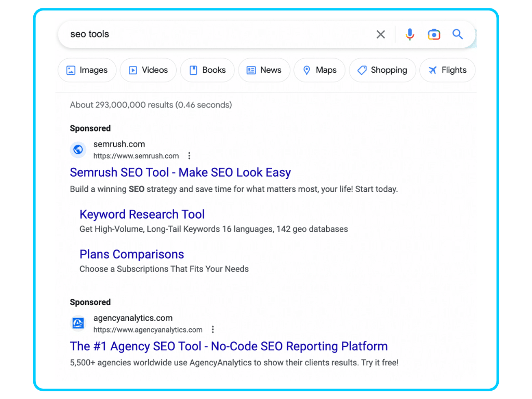Switch to the Books tab
The height and width of the screenshot is (399, 532).
pyautogui.click(x=208, y=70)
